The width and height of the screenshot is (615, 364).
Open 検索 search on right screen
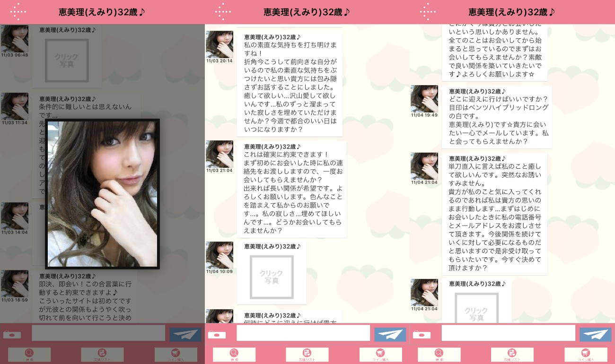[x=439, y=355]
